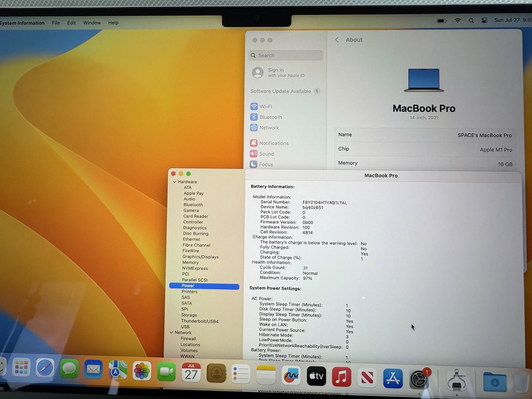Viewport: 532px width, 399px height.
Task: Open Contacts app in the Dock
Action: point(216,373)
